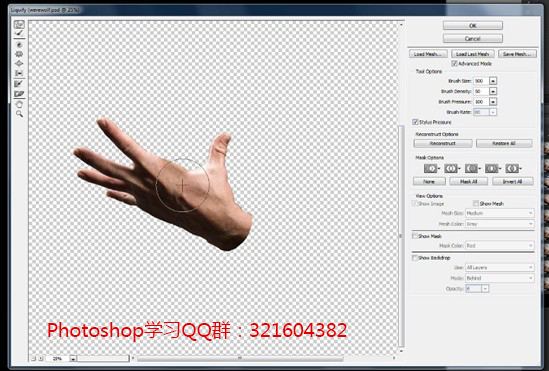549x371 pixels.
Task: Select the Bloat tool
Action: tap(19, 64)
